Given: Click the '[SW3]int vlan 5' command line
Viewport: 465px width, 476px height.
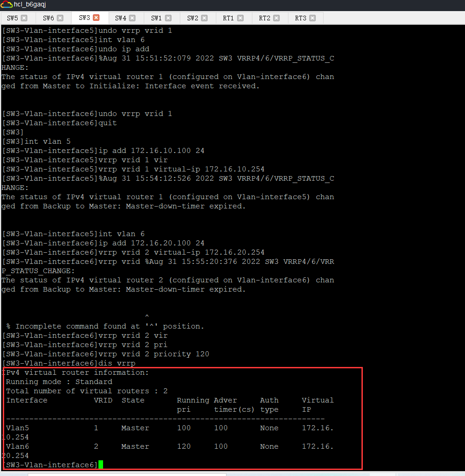Looking at the screenshot, I should (x=37, y=141).
